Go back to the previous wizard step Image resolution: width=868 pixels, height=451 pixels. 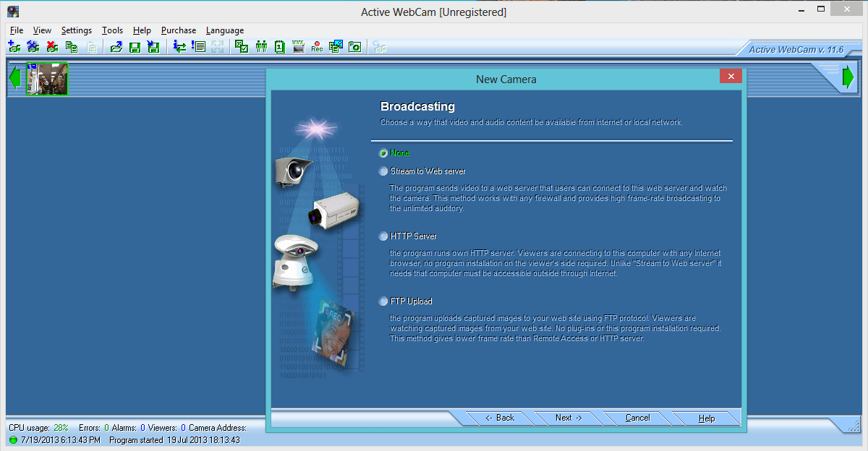[x=499, y=418]
